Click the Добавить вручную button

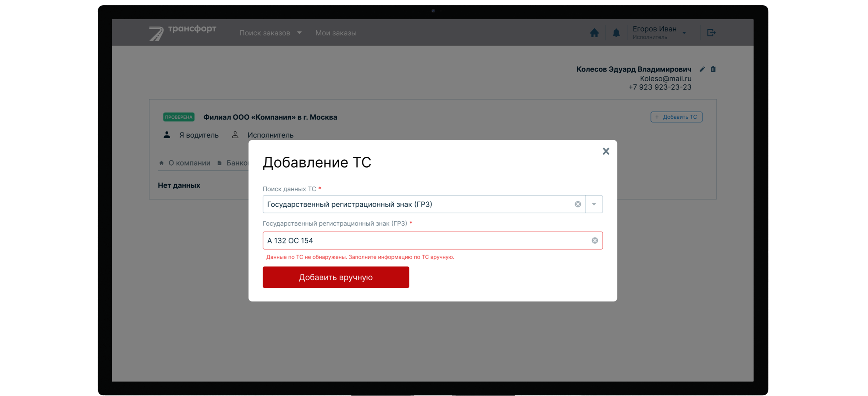pyautogui.click(x=336, y=277)
